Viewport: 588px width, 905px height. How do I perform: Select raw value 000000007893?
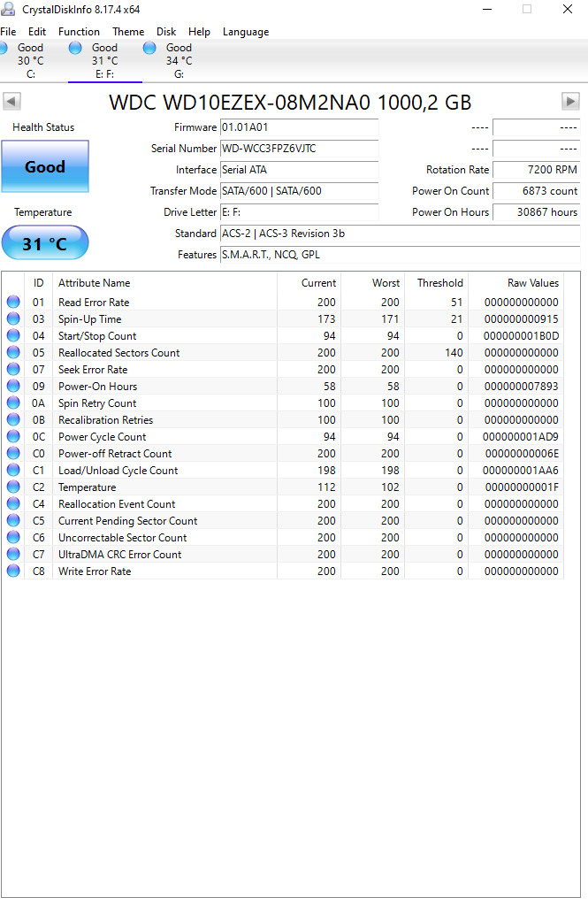(x=522, y=386)
